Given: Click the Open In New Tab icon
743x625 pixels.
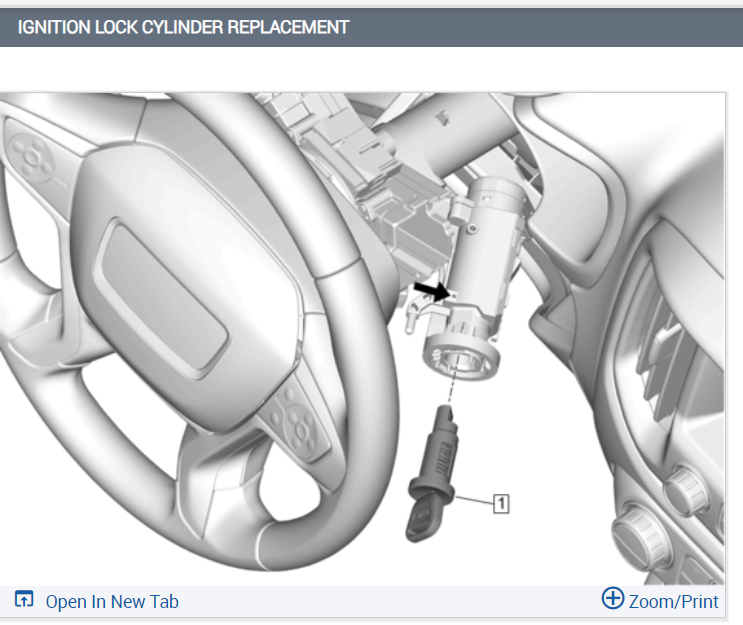Looking at the screenshot, I should tap(24, 599).
